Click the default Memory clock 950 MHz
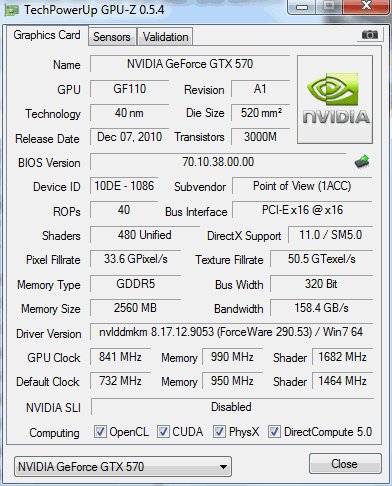Screen dimensions: 392x486 point(232,381)
